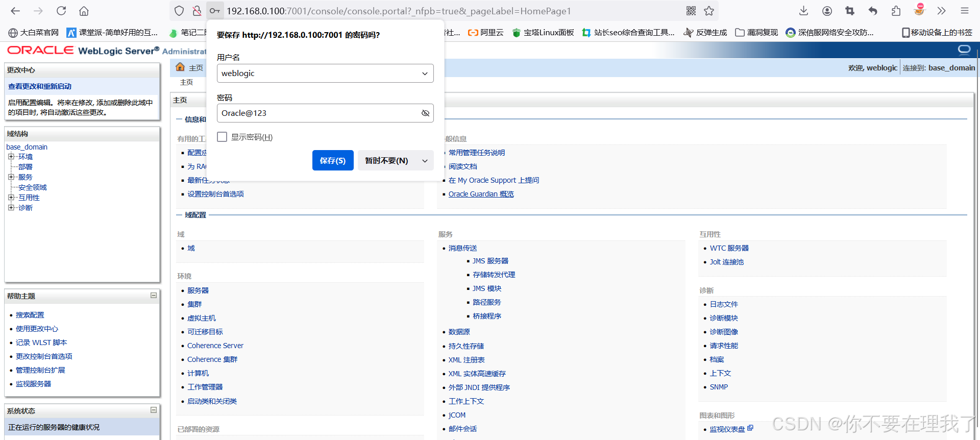Screen dimensions: 980x440
Task: Open the 阿里云 bookmark
Action: [x=486, y=33]
